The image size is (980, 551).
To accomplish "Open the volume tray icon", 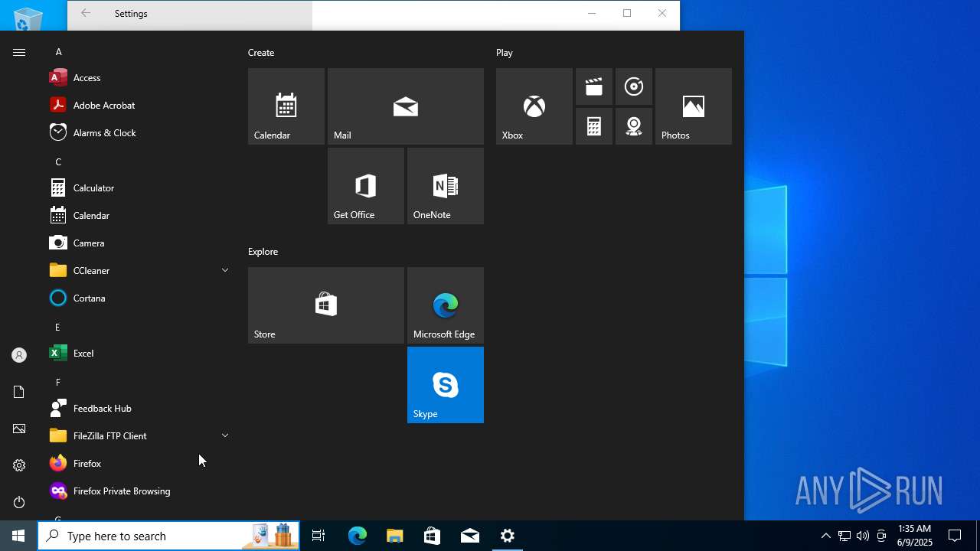I will coord(863,536).
